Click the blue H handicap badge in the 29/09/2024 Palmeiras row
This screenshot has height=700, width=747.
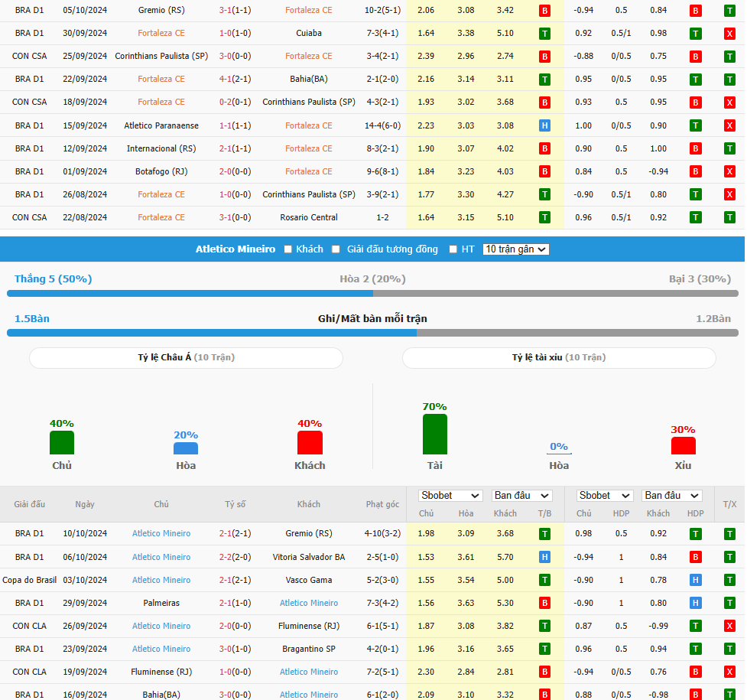click(696, 603)
